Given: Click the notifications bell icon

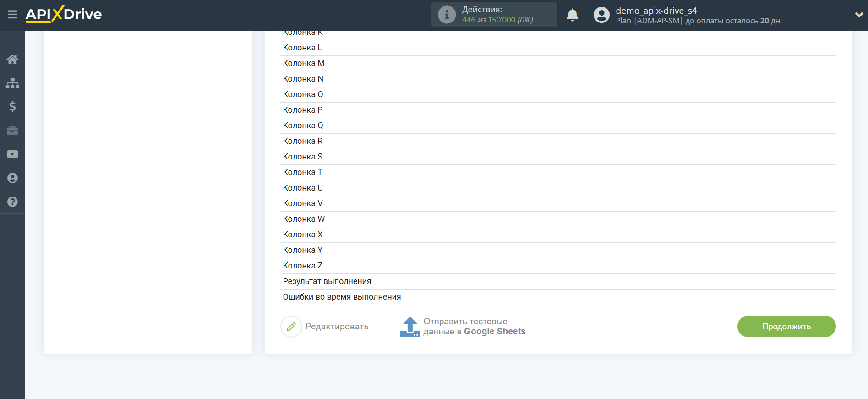Looking at the screenshot, I should [x=572, y=15].
